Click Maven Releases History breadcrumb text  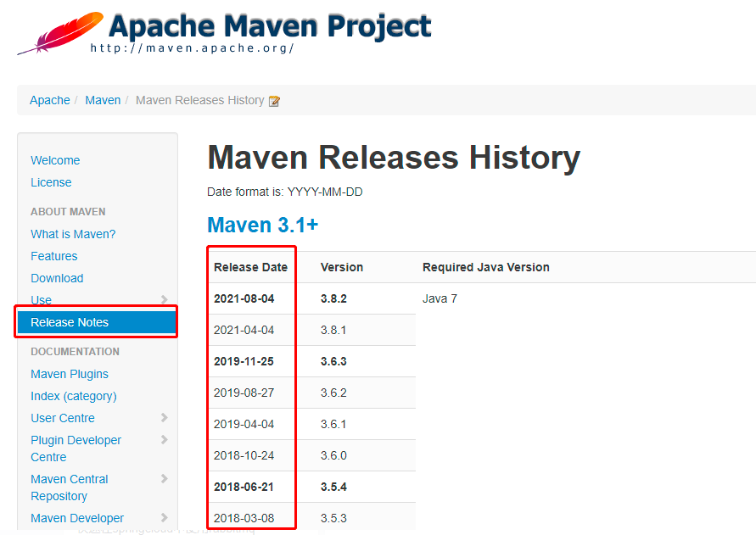coord(200,100)
